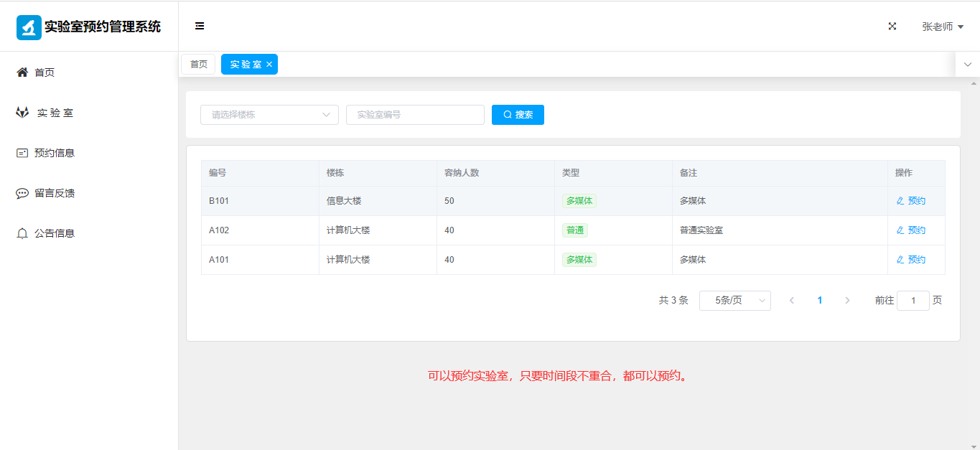Click the bell icon beside 公告信息
Image resolution: width=980 pixels, height=450 pixels.
pyautogui.click(x=22, y=233)
